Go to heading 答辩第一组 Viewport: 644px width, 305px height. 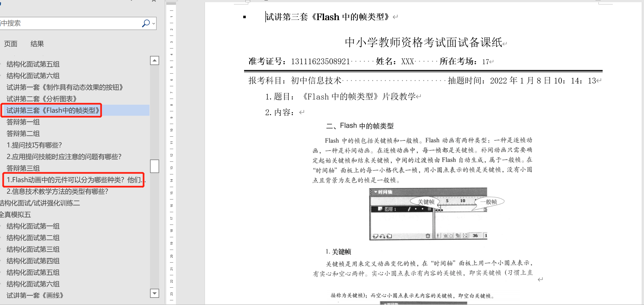(x=23, y=122)
